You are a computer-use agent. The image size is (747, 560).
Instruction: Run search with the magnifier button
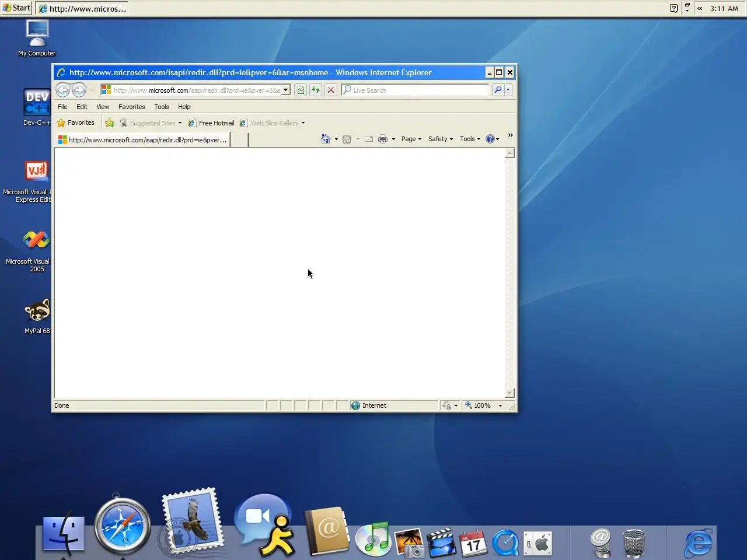(x=498, y=90)
